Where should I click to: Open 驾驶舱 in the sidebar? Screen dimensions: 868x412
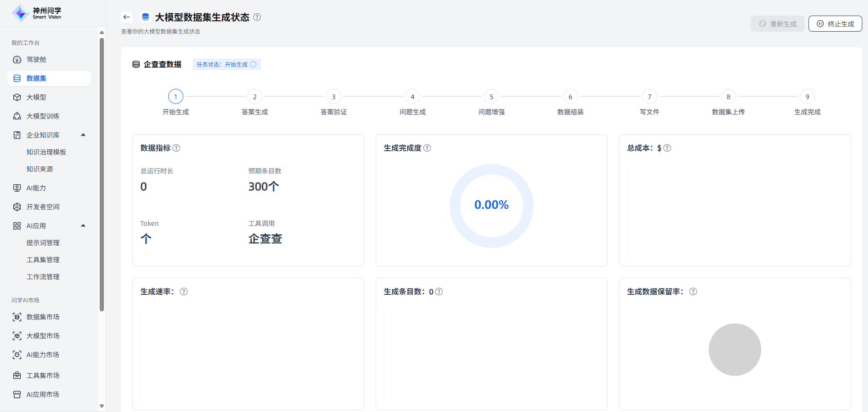coord(36,60)
